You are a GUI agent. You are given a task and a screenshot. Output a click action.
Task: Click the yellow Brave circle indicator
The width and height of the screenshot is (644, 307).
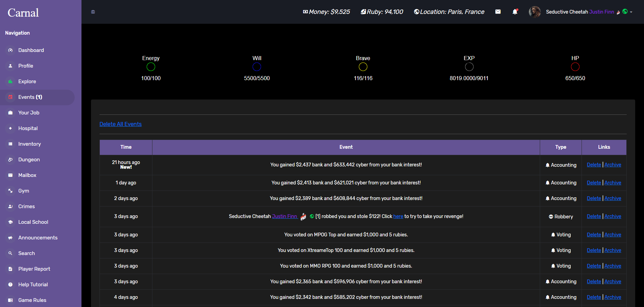point(363,67)
